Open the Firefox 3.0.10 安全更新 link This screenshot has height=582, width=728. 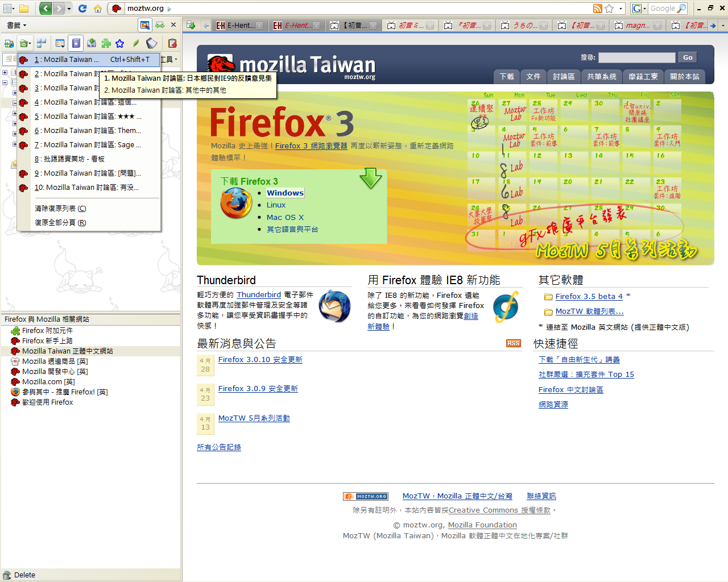[x=260, y=360]
